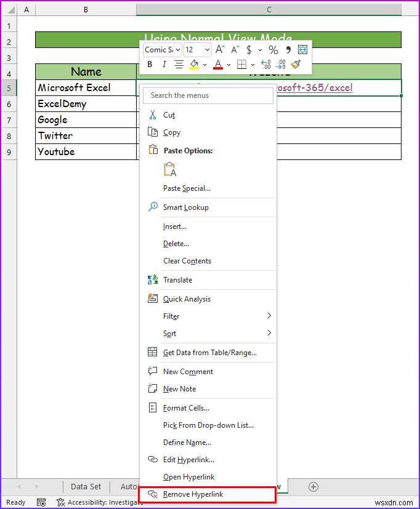This screenshot has width=420, height=509.
Task: Apply the yellow fill color bucket
Action: point(194,64)
